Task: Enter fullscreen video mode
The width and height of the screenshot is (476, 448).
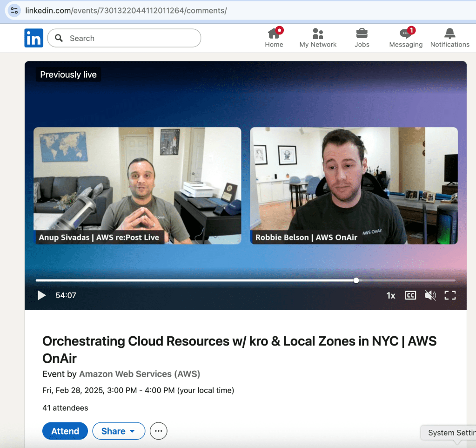Action: pos(449,295)
